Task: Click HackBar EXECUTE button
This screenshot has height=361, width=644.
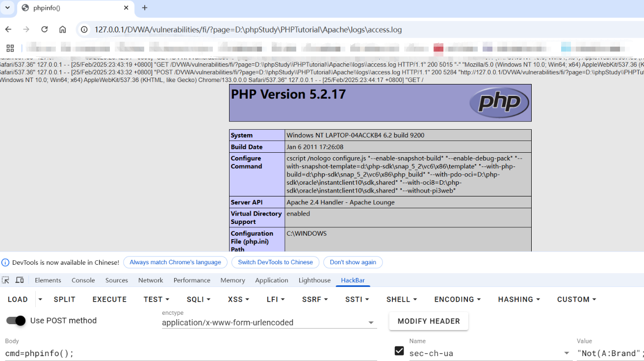Action: (x=109, y=299)
